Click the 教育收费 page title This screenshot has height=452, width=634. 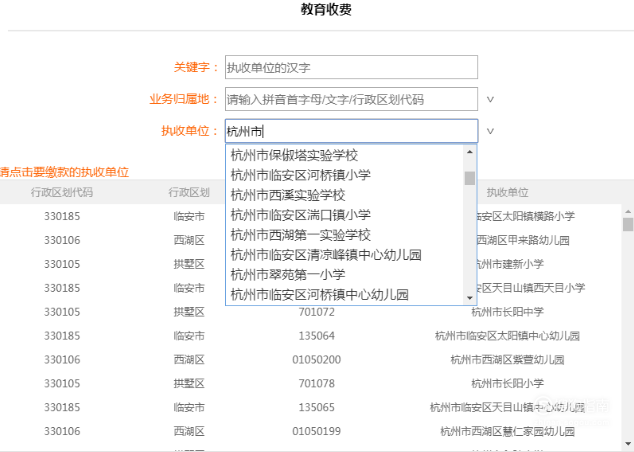[x=326, y=9]
